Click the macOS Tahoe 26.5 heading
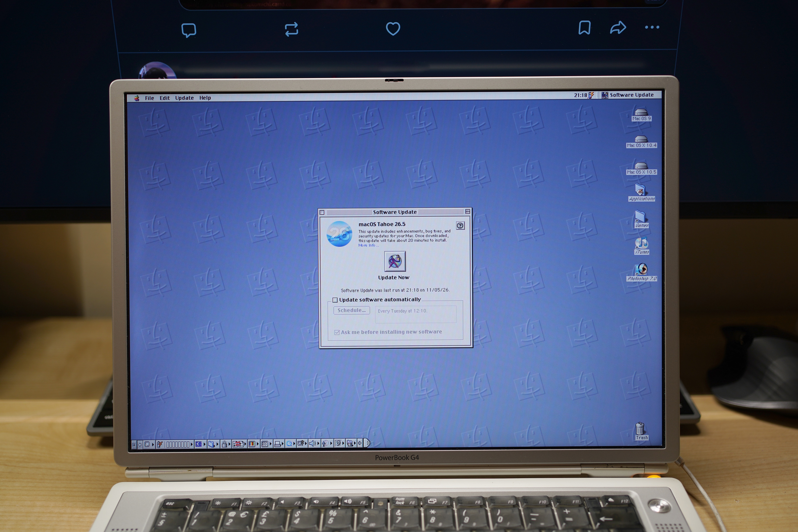The height and width of the screenshot is (532, 798). click(382, 224)
